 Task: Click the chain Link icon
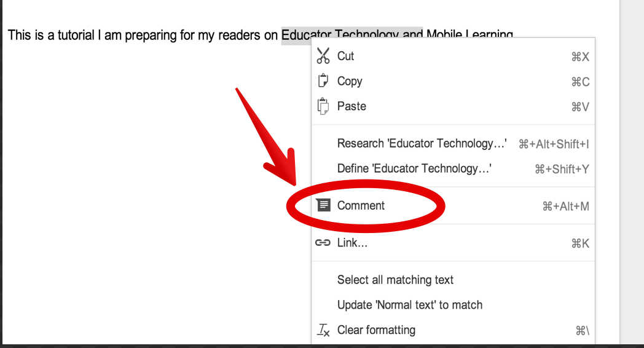tap(323, 243)
